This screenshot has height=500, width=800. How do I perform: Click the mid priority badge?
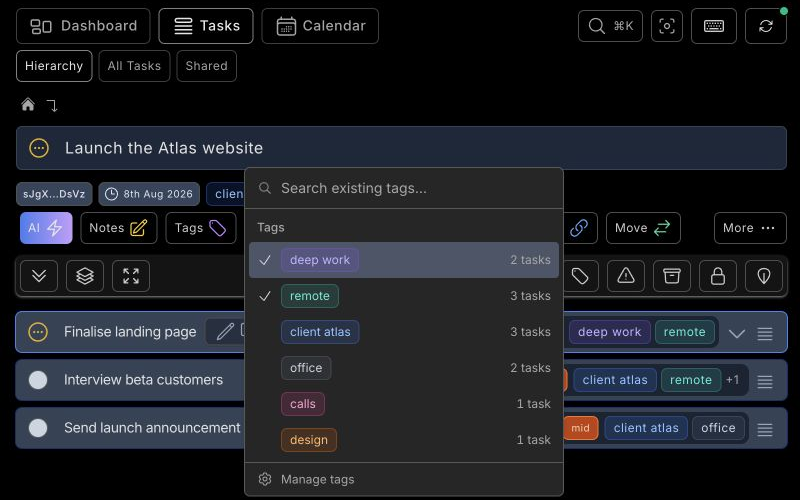pos(581,428)
